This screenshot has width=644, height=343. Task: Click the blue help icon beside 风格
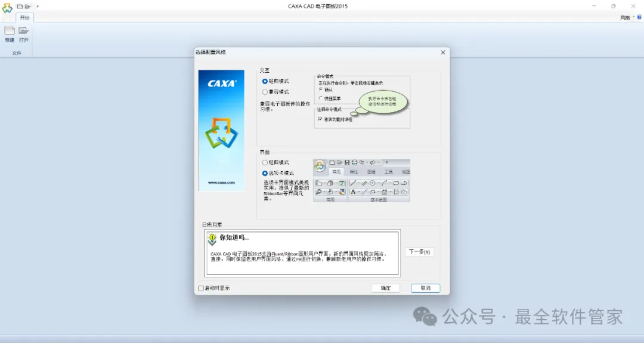pyautogui.click(x=639, y=17)
